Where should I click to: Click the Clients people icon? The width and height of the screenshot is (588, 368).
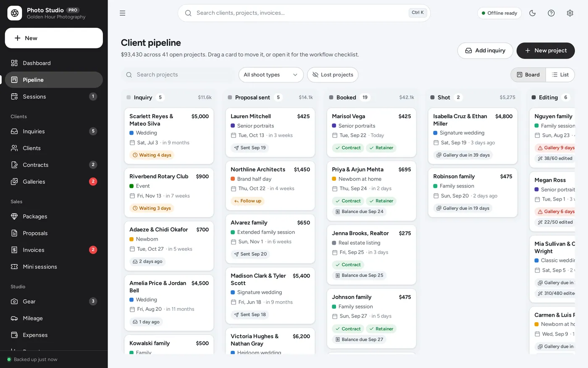[x=14, y=148]
